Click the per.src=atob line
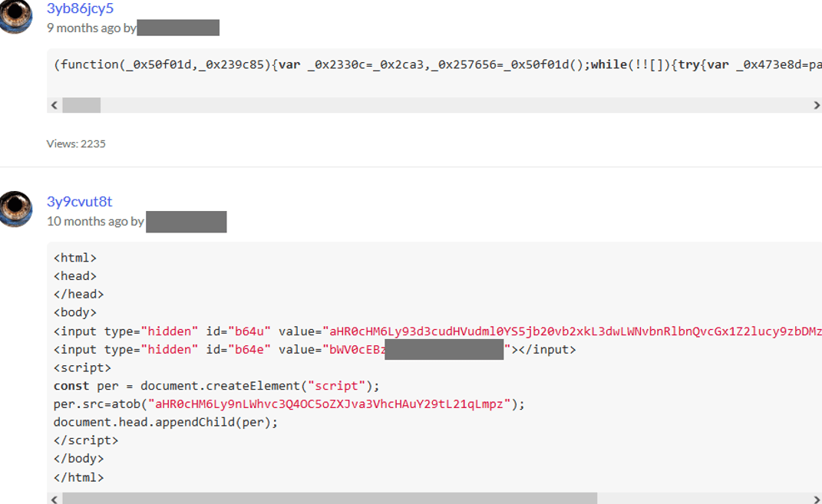The image size is (822, 504). tap(289, 404)
